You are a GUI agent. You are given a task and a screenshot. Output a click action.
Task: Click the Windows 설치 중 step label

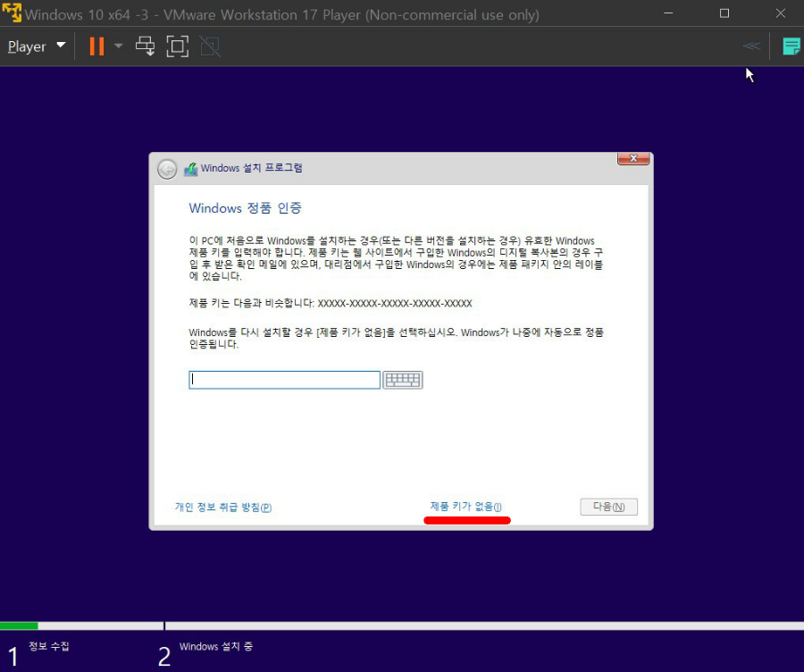tap(216, 646)
